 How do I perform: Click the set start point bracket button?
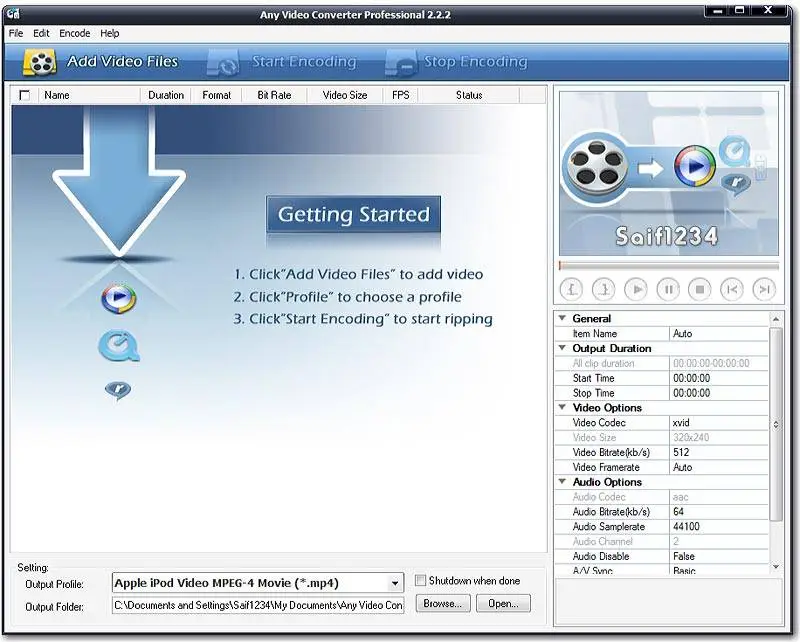(x=572, y=289)
